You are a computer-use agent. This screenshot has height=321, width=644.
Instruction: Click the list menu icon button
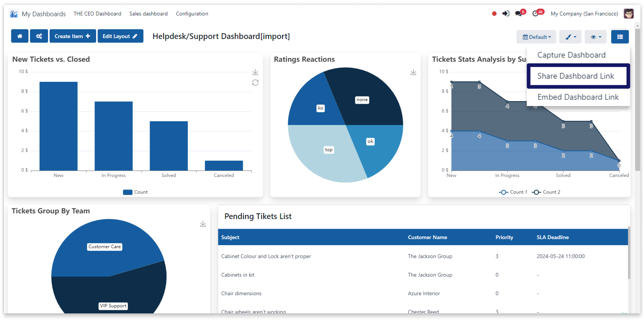[620, 37]
